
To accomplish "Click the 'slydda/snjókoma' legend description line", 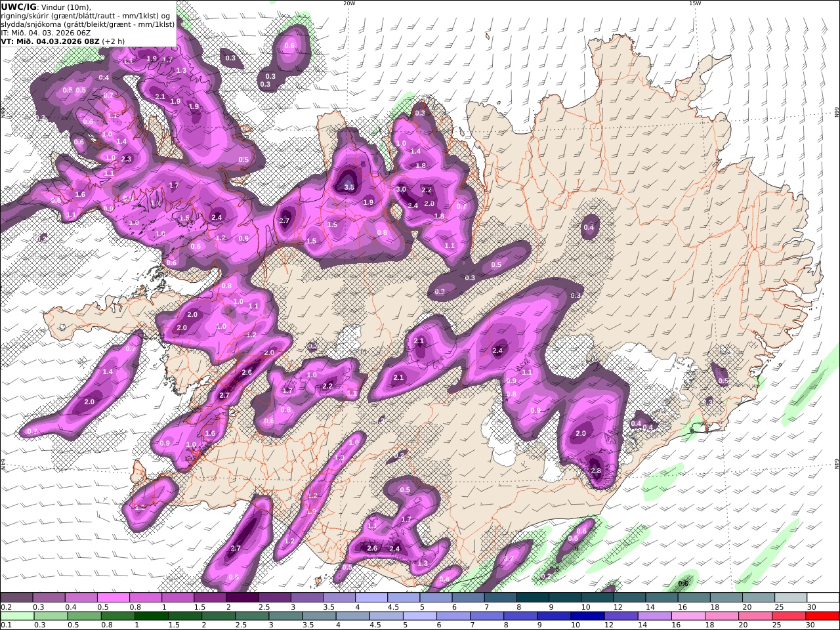I will tap(87, 24).
